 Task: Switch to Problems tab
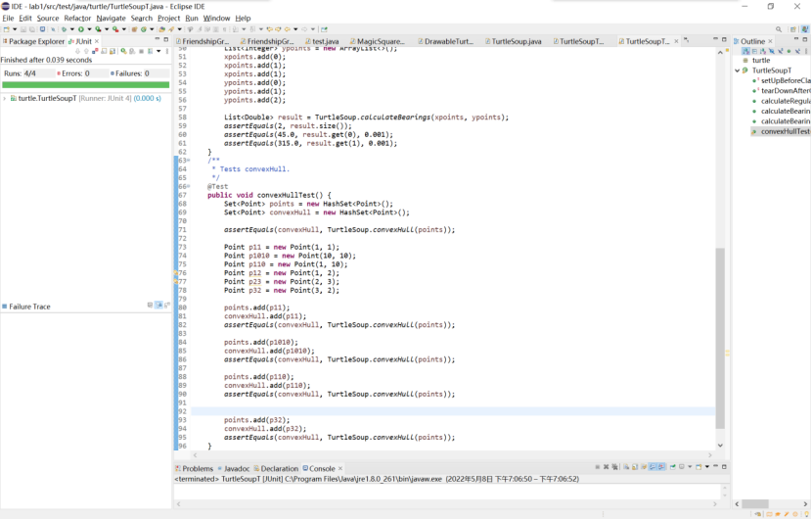[x=195, y=468]
